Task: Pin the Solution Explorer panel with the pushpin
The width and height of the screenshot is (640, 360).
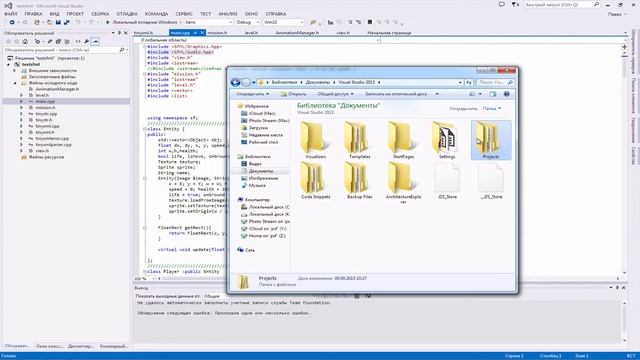Action: click(119, 33)
